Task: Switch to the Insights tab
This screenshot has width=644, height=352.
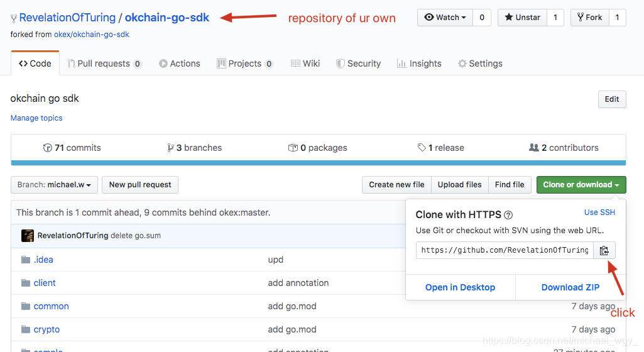Action: click(419, 63)
